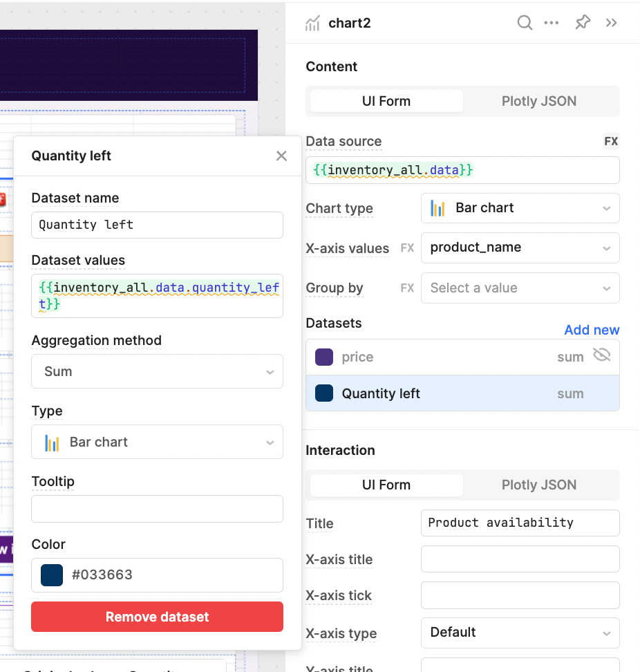Click Dataset name input field

coord(157,225)
